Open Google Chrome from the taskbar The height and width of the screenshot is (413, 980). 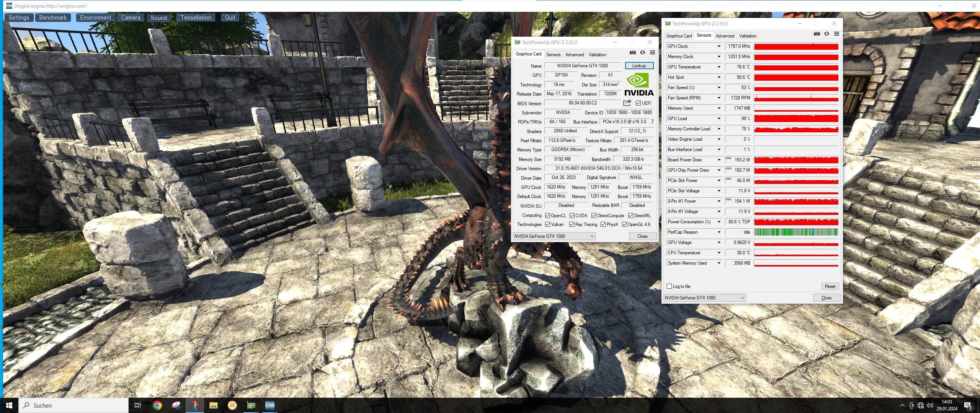(x=157, y=405)
